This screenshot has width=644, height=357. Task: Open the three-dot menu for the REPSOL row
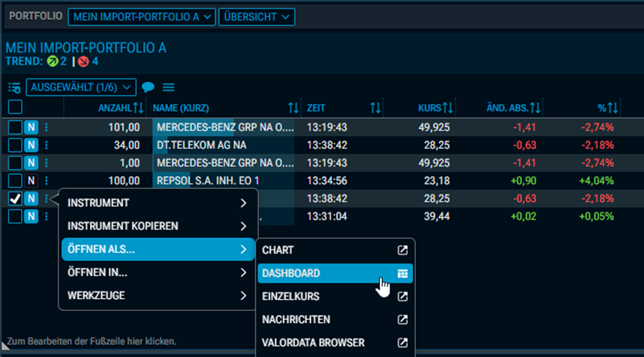(46, 180)
